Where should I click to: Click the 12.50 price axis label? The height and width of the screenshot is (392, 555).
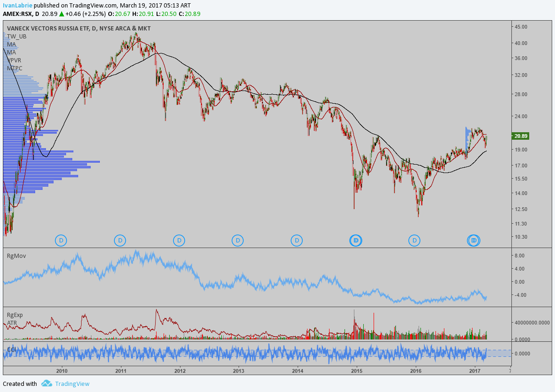[x=521, y=209]
